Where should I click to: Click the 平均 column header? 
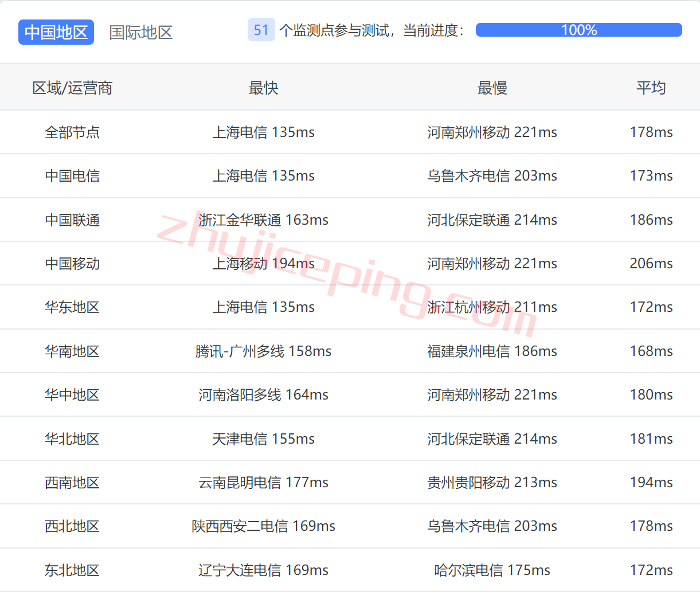point(651,88)
